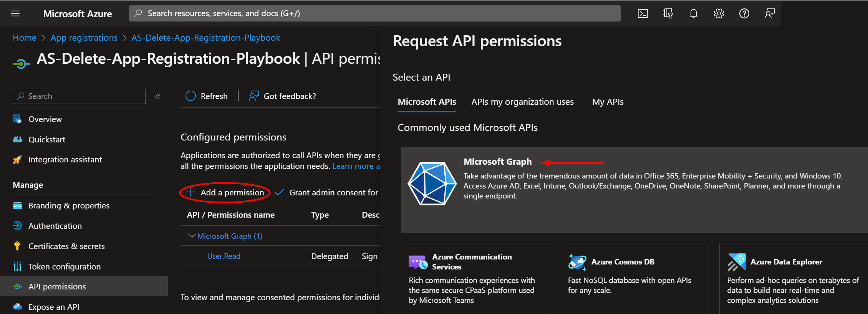Open the notifications bell

pos(693,13)
